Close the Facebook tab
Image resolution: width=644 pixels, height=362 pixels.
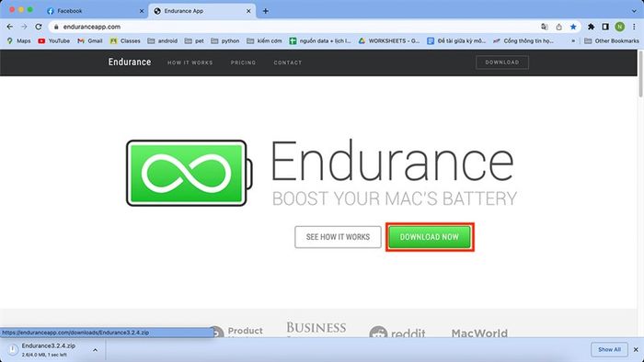[142, 11]
